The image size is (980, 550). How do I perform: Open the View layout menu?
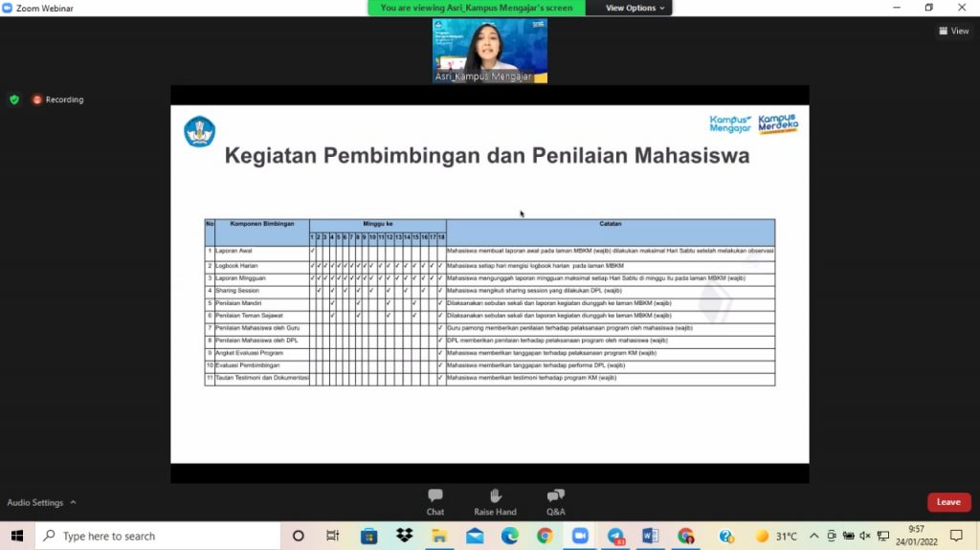tap(953, 31)
